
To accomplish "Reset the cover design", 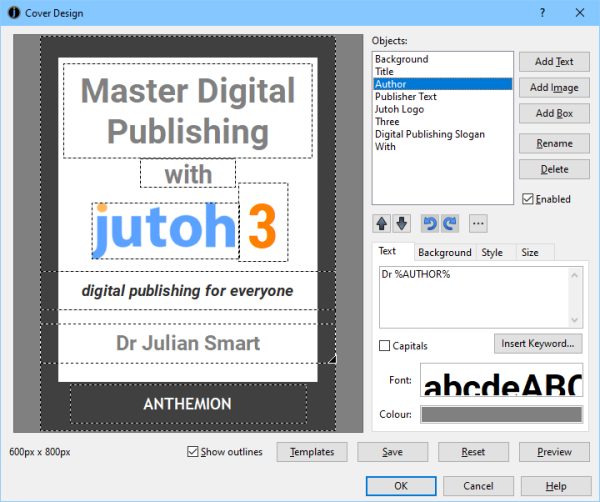I will click(473, 452).
